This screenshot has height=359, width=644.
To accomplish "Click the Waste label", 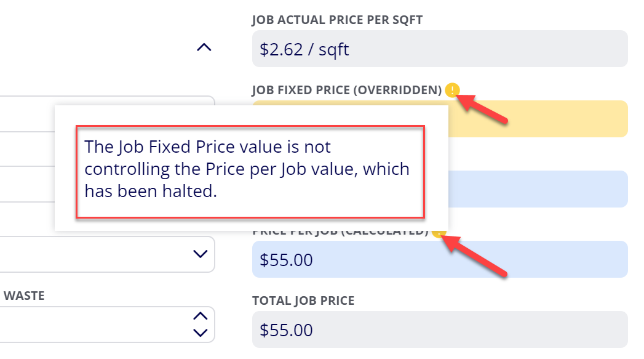I will 24,296.
